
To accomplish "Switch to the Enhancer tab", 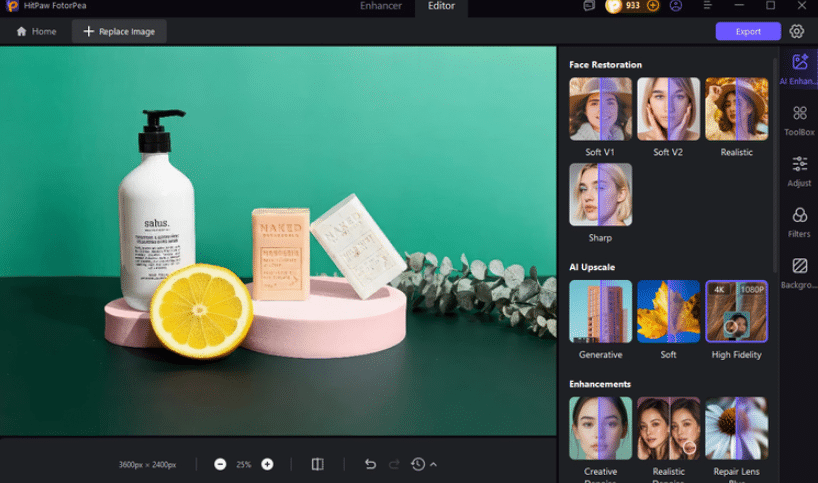I will pyautogui.click(x=381, y=6).
